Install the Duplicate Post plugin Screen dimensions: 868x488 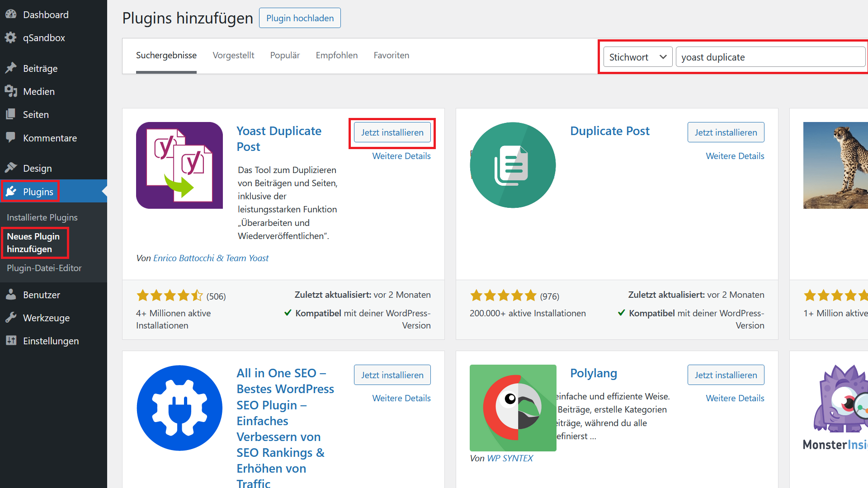726,132
